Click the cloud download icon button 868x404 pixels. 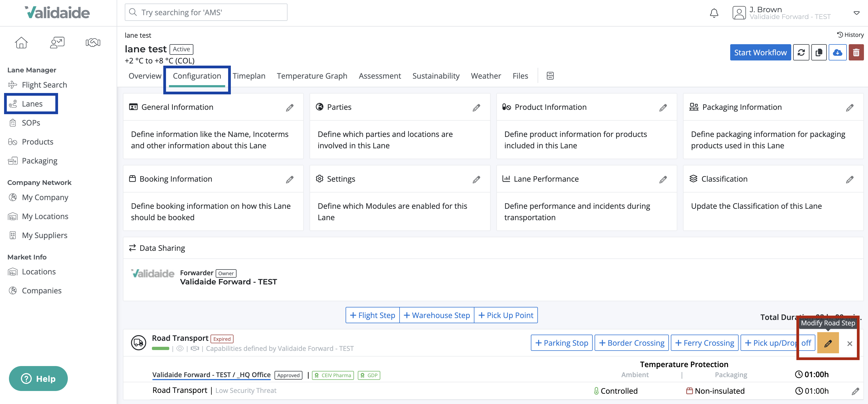(837, 53)
